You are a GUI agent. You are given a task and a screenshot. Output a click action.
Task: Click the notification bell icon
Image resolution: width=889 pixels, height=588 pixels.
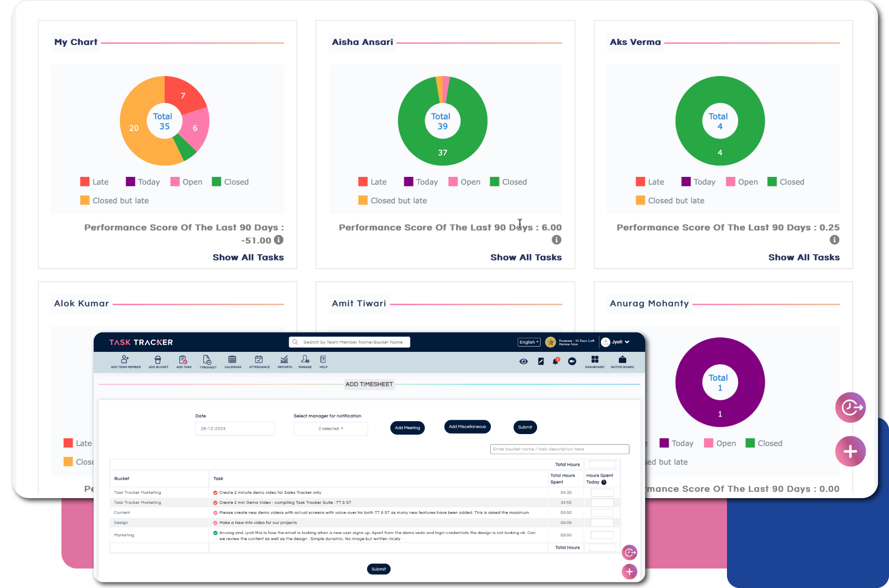tap(555, 361)
